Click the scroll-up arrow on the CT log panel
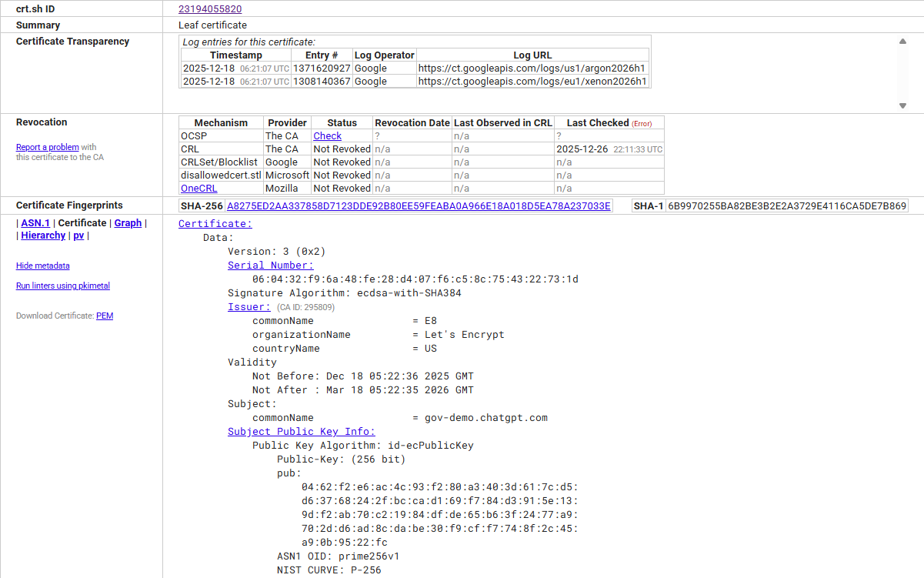Image resolution: width=924 pixels, height=578 pixels. [902, 41]
